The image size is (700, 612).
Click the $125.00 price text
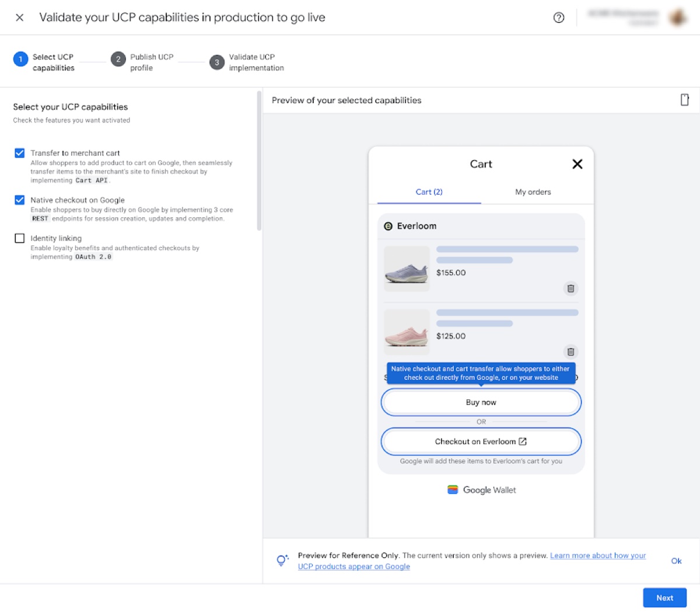pos(451,336)
